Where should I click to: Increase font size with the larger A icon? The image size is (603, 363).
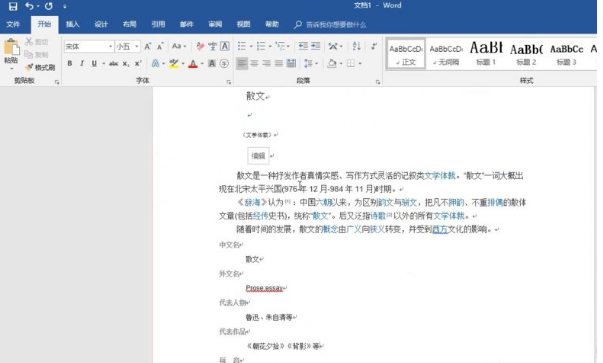pos(148,47)
